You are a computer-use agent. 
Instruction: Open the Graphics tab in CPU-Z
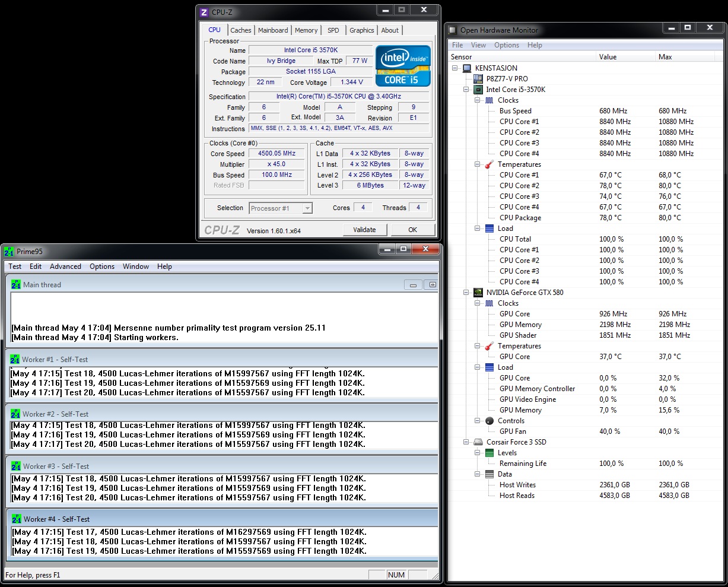coord(362,30)
